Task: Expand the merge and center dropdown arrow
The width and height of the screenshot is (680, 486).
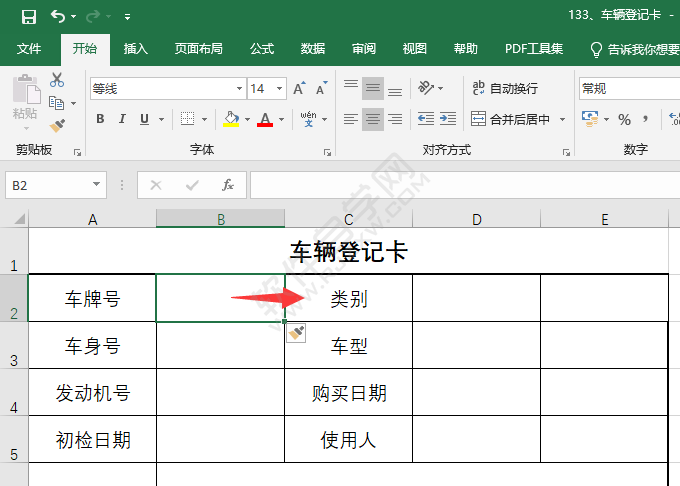Action: (562, 119)
